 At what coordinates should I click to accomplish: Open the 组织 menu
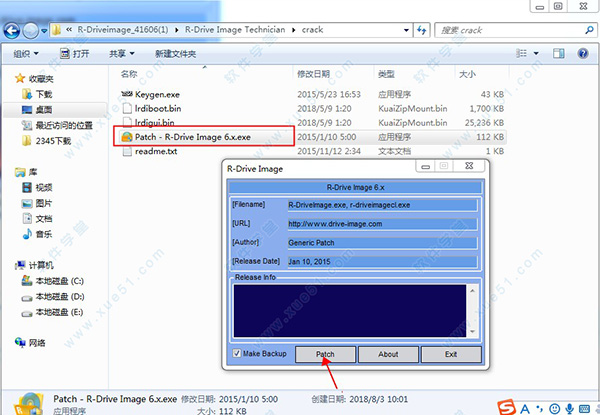26,54
